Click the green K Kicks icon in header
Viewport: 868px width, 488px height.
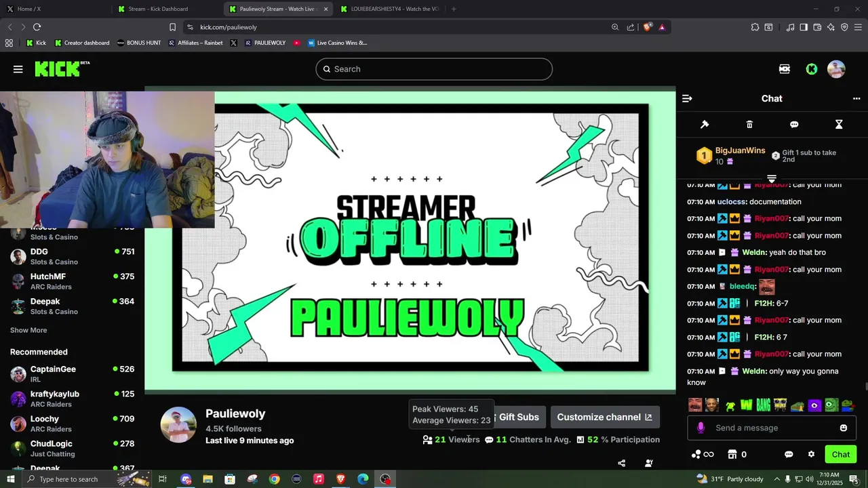pos(812,69)
